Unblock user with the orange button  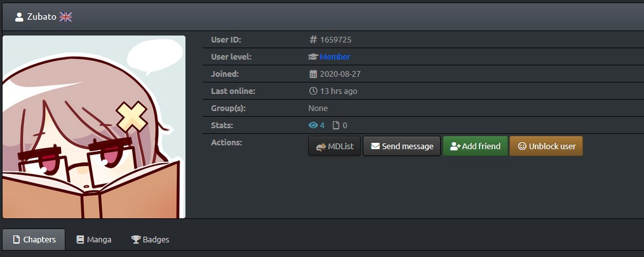546,146
